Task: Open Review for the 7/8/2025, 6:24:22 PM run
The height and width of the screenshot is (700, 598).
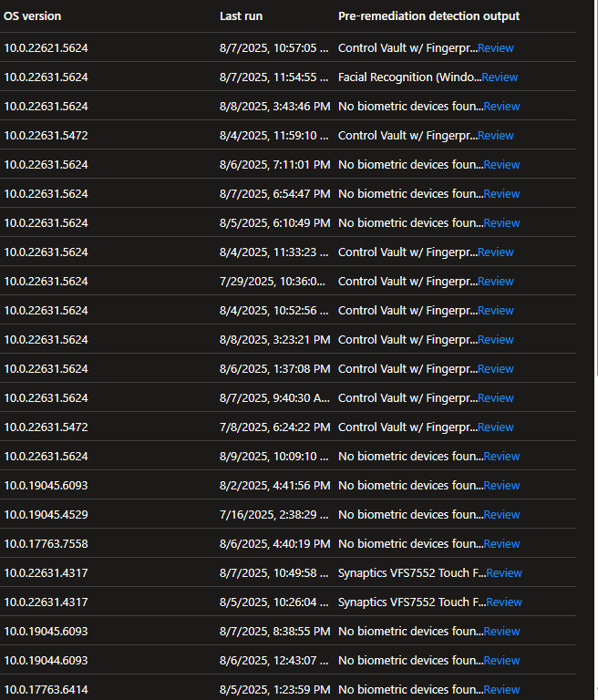Action: 496,427
